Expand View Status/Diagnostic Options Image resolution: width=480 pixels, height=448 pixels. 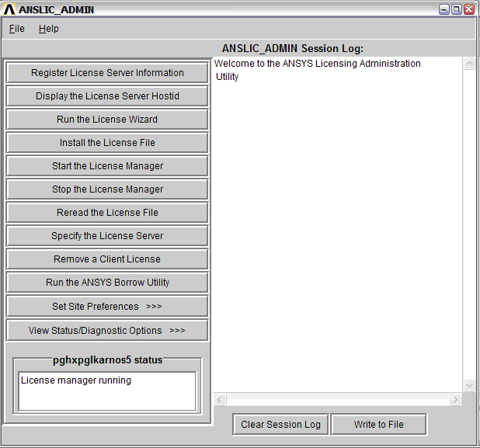[x=107, y=330]
